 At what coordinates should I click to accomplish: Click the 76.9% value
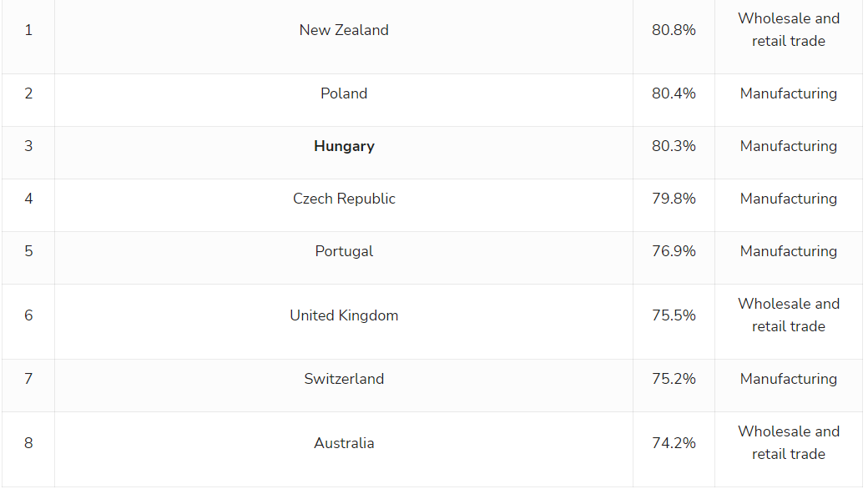point(674,251)
